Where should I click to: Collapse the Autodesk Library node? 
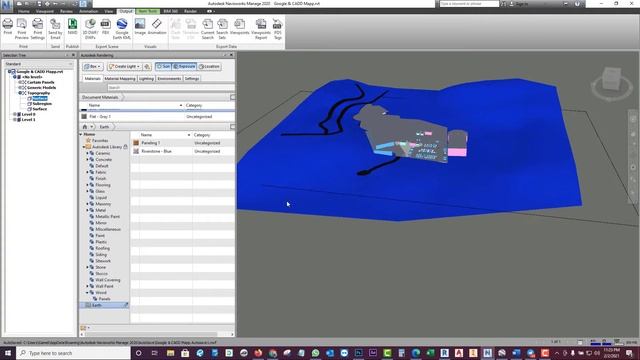(83, 147)
